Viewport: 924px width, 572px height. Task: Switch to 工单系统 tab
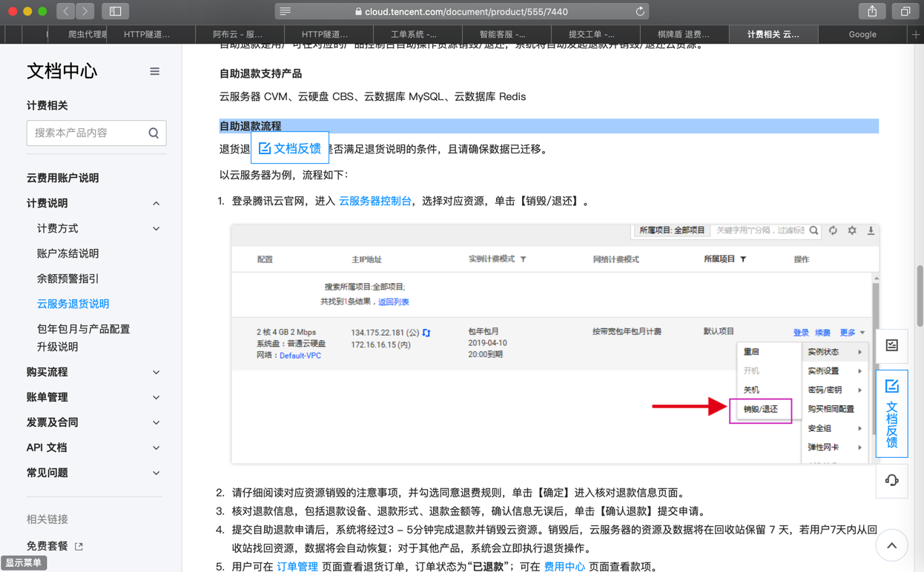pyautogui.click(x=418, y=34)
